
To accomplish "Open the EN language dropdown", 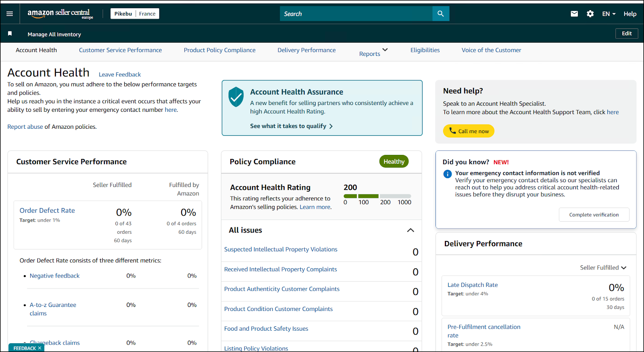I will point(609,14).
